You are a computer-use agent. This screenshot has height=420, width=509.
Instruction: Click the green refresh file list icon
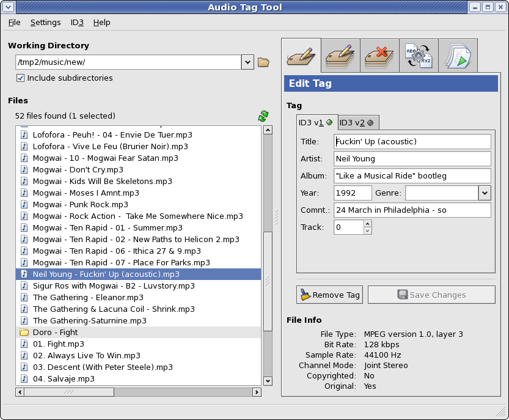pos(263,116)
